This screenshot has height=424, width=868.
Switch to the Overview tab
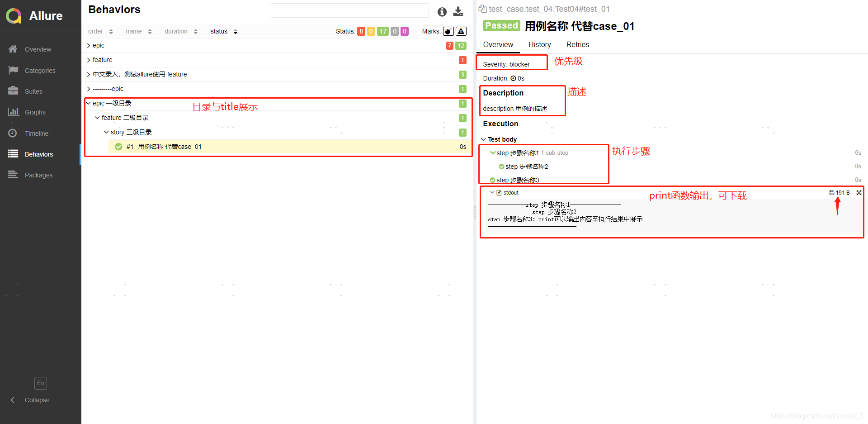(x=498, y=44)
